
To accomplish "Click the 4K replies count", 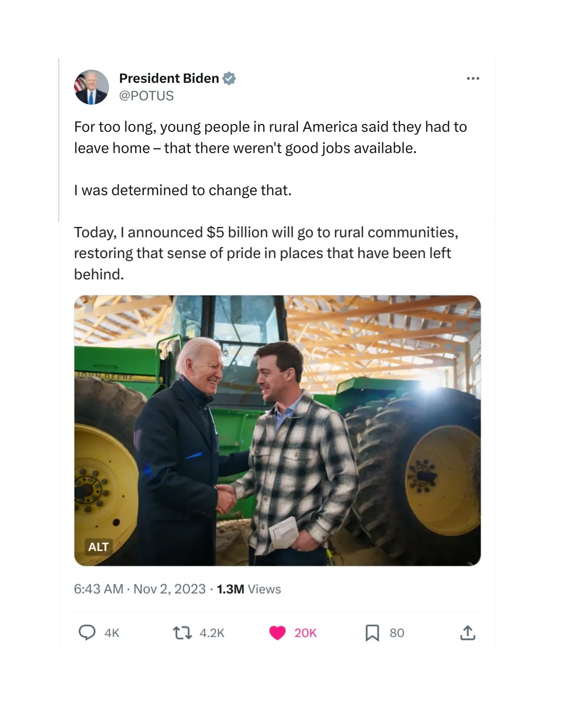I will pos(112,633).
